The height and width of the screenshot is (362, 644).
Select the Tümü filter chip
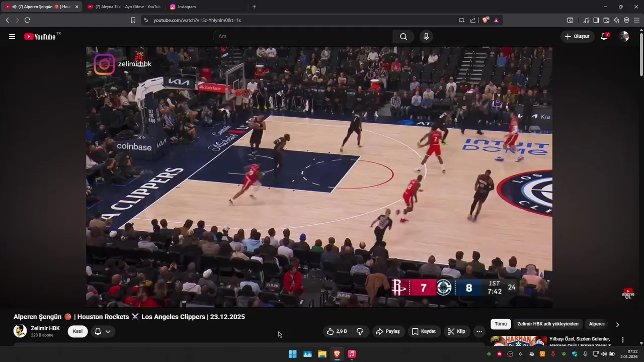(501, 324)
